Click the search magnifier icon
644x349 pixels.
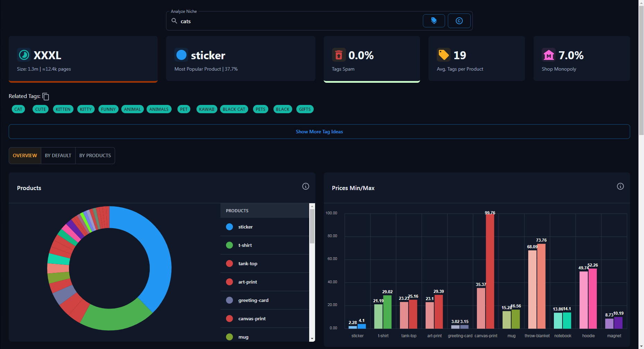(x=174, y=21)
